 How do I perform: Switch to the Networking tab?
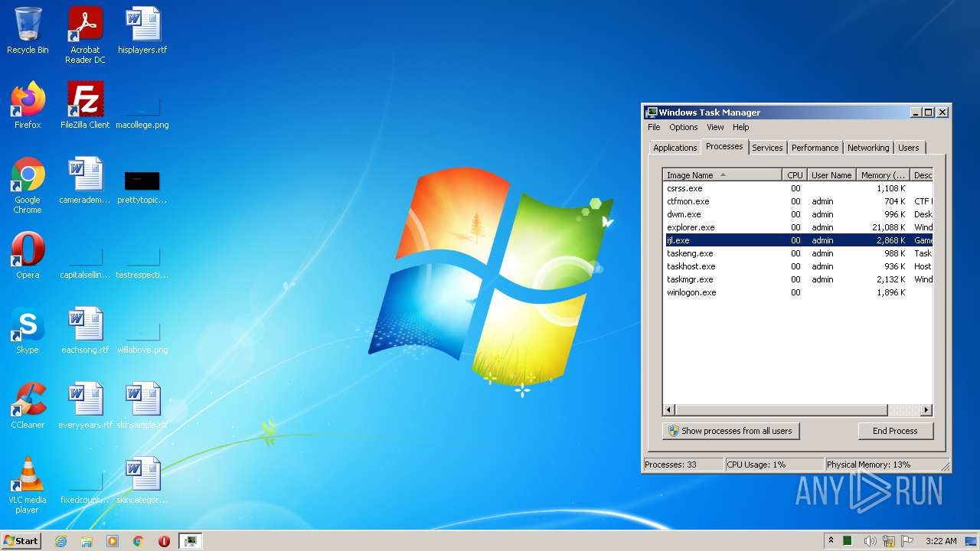click(868, 148)
